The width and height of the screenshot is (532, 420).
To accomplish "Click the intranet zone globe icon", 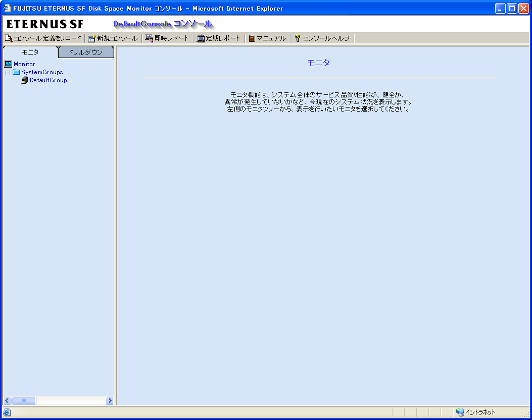I will pyautogui.click(x=460, y=412).
